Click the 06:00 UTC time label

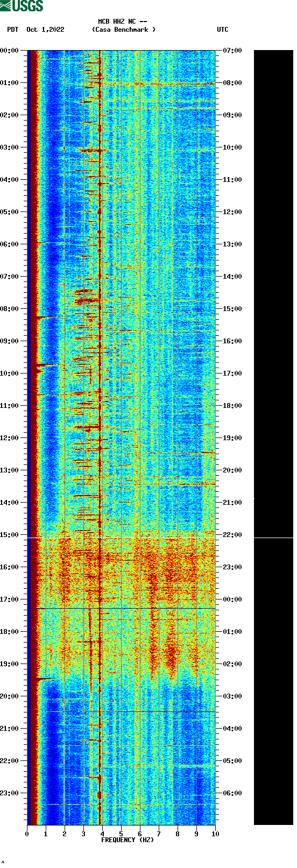[x=232, y=793]
